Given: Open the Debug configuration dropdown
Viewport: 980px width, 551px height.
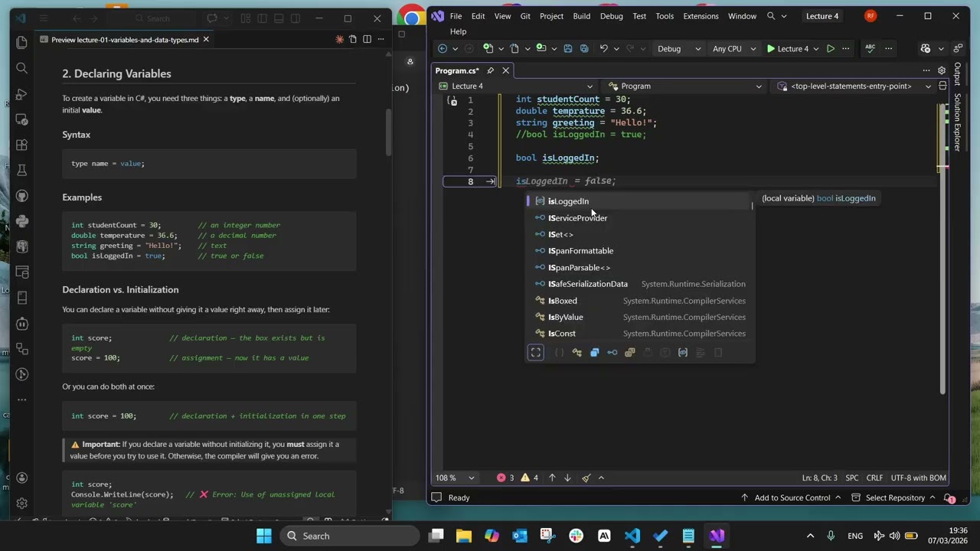Looking at the screenshot, I should click(x=679, y=49).
